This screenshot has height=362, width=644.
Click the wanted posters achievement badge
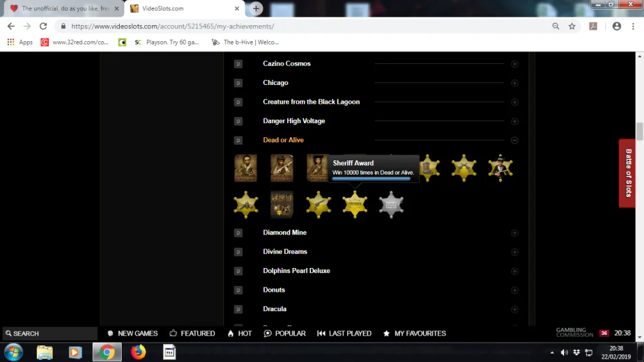pos(282,204)
